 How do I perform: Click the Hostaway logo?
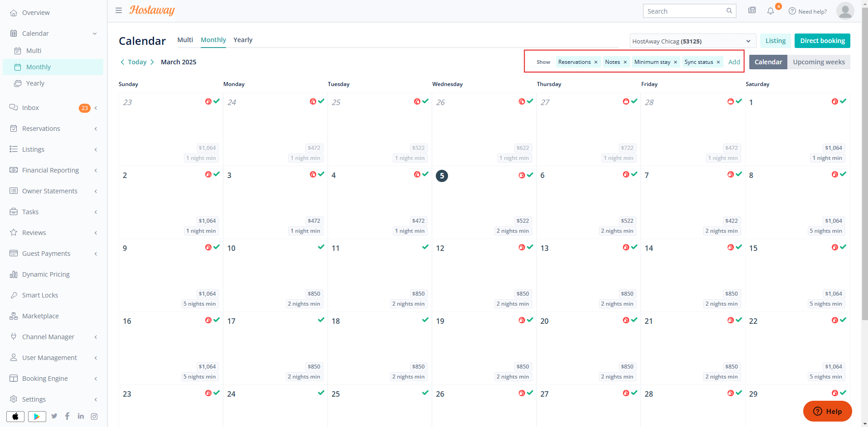152,10
